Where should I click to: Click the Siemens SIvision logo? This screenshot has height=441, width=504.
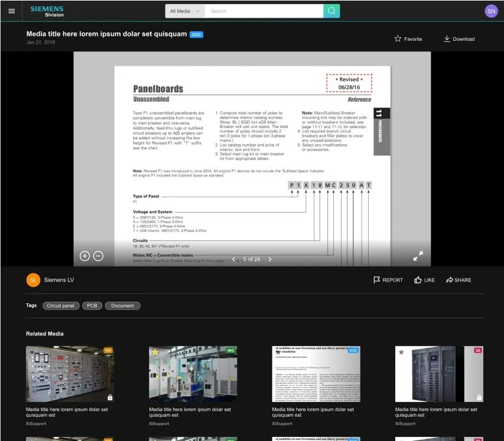[47, 11]
